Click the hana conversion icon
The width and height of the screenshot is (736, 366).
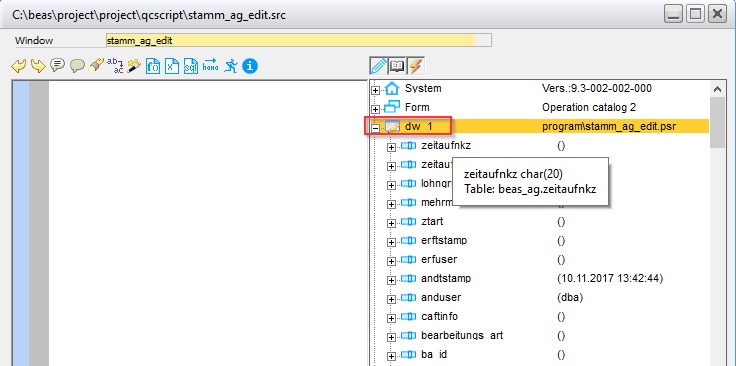pos(210,65)
